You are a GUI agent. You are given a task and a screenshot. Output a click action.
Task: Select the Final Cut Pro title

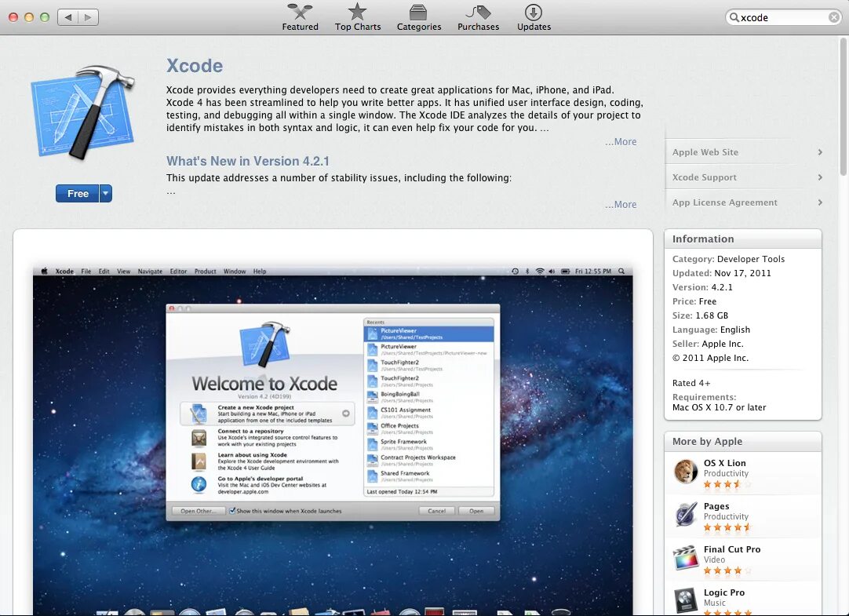[732, 549]
